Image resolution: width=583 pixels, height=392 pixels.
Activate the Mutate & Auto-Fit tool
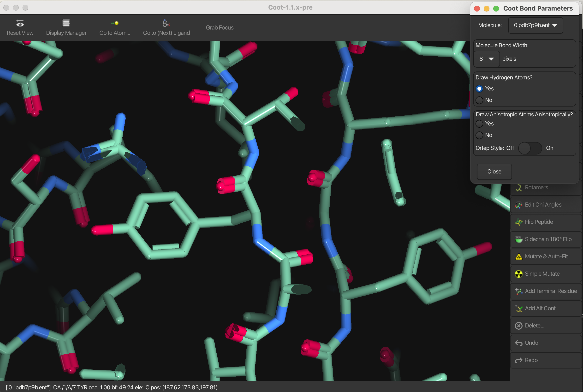(x=546, y=256)
